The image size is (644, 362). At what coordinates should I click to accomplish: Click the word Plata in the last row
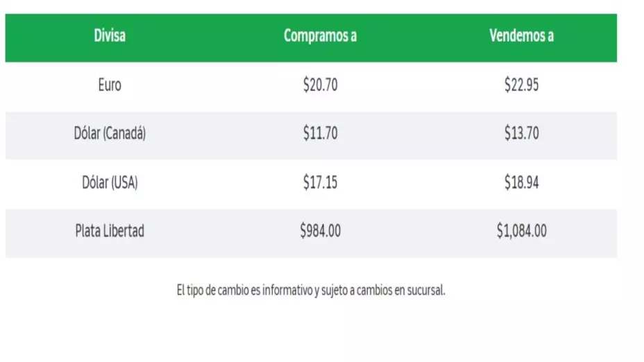(x=87, y=232)
